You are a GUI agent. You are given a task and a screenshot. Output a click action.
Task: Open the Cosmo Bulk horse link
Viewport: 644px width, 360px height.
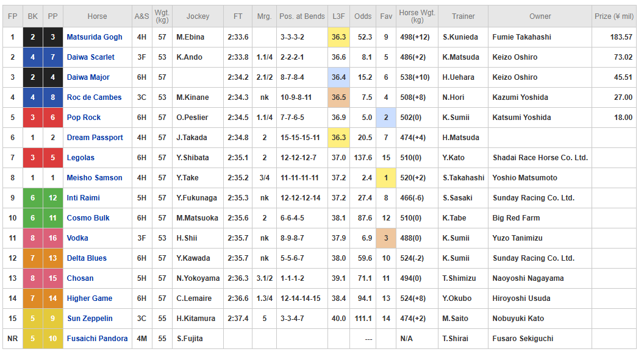88,217
